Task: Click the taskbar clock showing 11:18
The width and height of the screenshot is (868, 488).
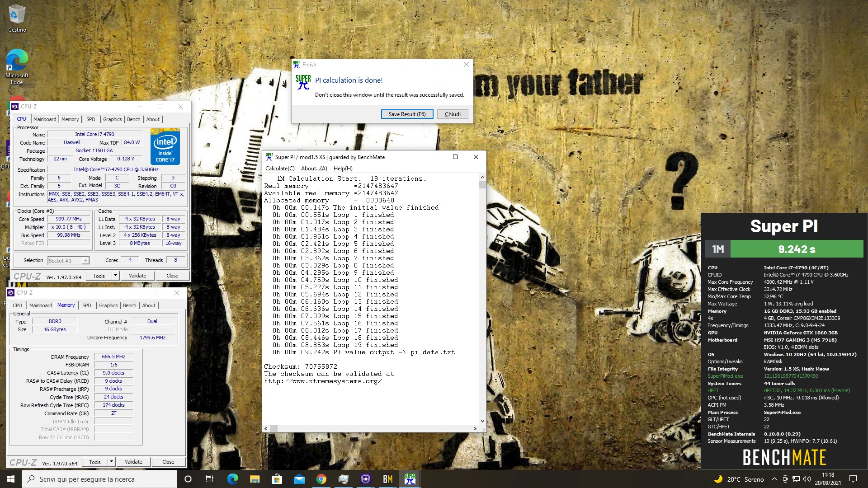Action: pos(828,479)
